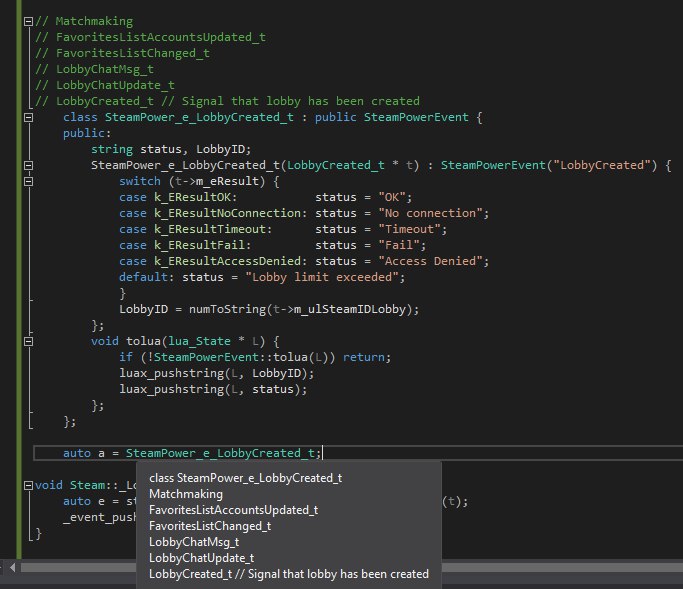This screenshot has width=683, height=589.
Task: Click 'k_EResultFail' case label
Action: click(199, 245)
